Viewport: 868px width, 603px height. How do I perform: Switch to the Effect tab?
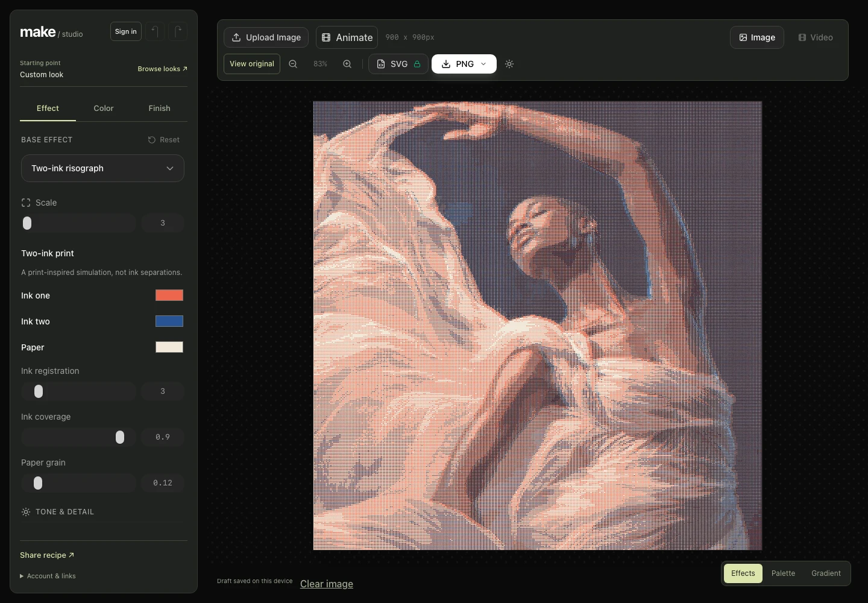point(48,109)
